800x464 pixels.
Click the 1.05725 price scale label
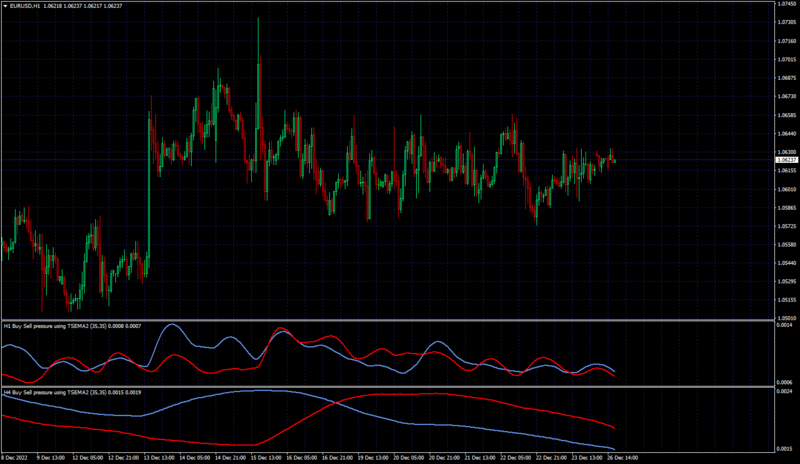(x=786, y=226)
